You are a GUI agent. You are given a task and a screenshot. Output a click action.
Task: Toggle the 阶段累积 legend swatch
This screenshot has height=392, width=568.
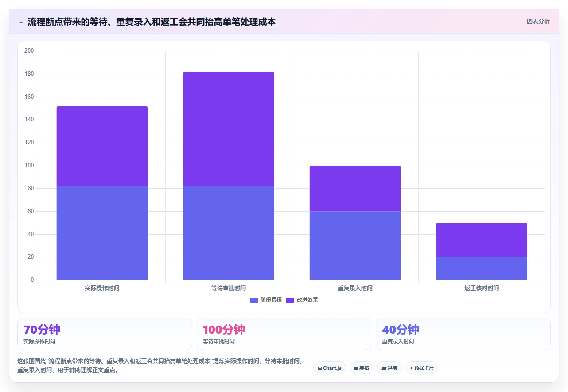click(254, 300)
